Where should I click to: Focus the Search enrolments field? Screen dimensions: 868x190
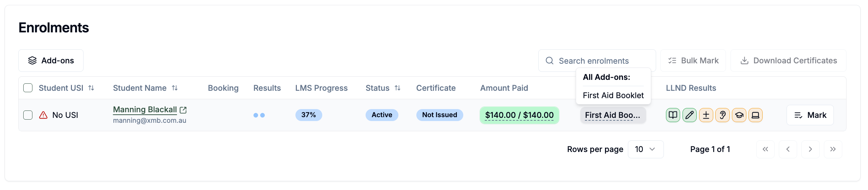(597, 61)
